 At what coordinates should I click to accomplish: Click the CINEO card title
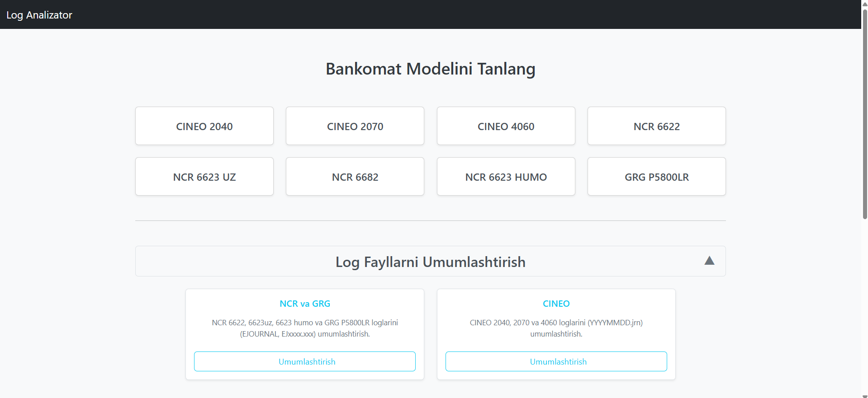coord(556,304)
